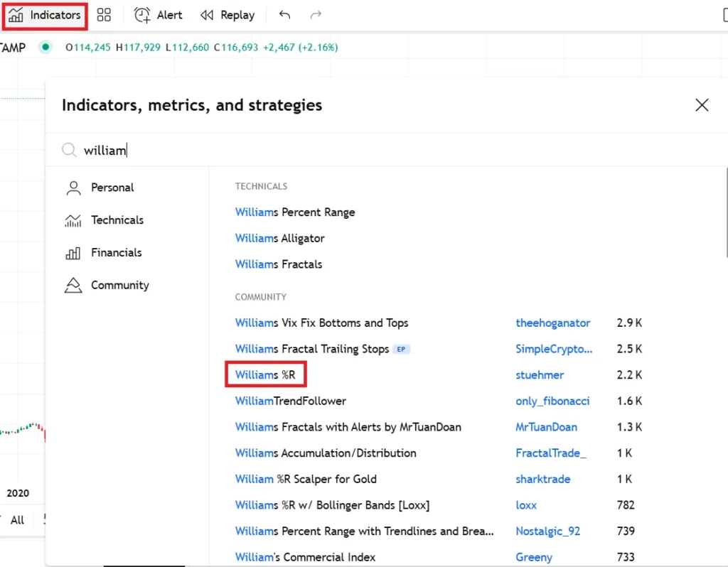The height and width of the screenshot is (567, 728).
Task: Add WilliamTrendFollower script
Action: (291, 401)
